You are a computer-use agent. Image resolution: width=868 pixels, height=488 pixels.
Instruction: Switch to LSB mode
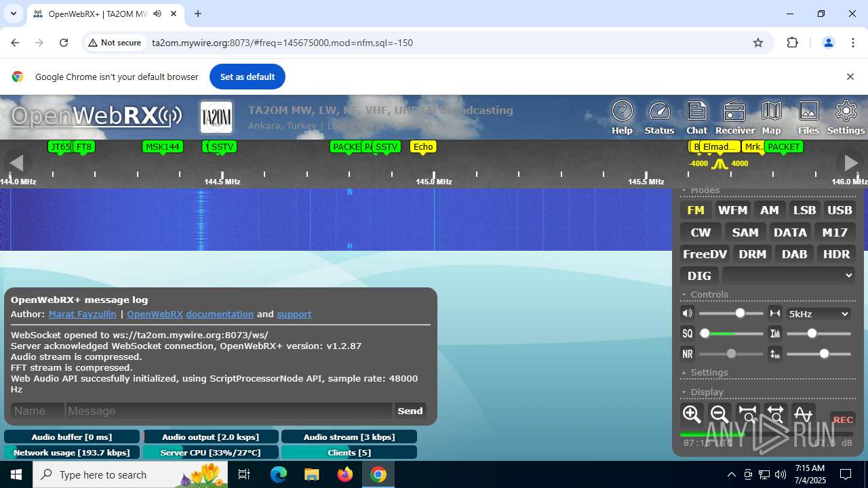pos(804,210)
